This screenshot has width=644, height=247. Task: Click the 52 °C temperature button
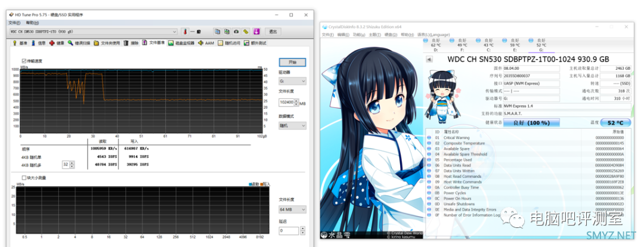tap(615, 122)
